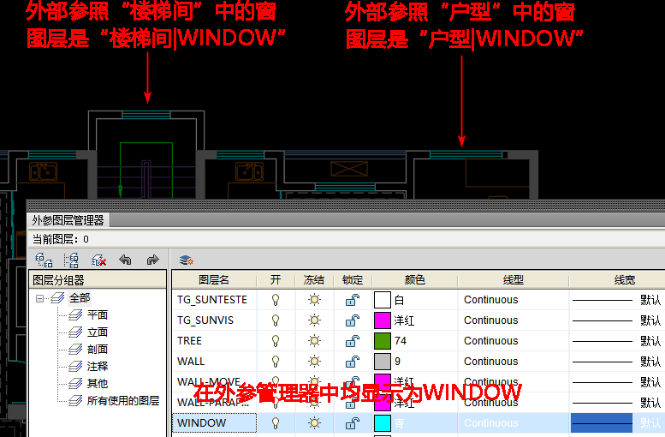The width and height of the screenshot is (665, 437).
Task: Turn off the WALL layer lightbulb
Action: (x=275, y=362)
